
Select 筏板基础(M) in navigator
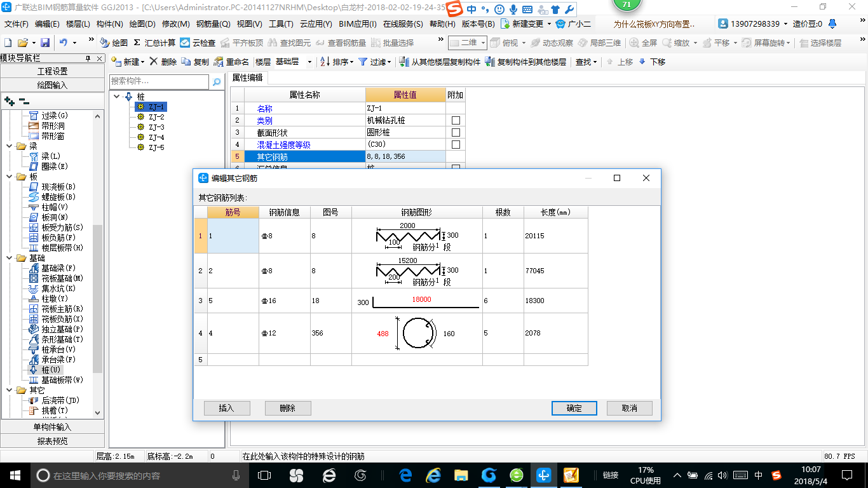coord(62,278)
